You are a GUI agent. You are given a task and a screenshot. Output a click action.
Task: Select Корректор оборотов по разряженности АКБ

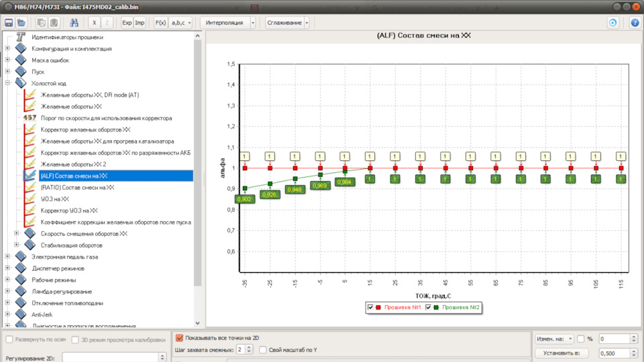115,153
